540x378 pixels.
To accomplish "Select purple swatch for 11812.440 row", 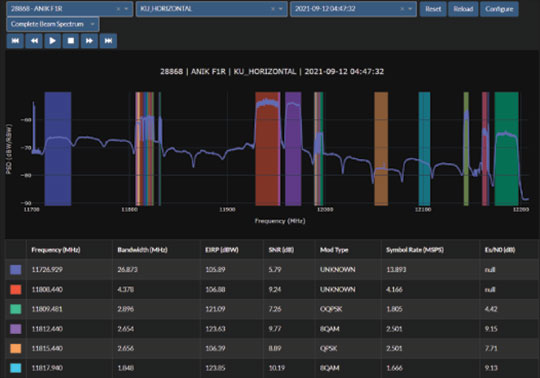I will tap(15, 329).
